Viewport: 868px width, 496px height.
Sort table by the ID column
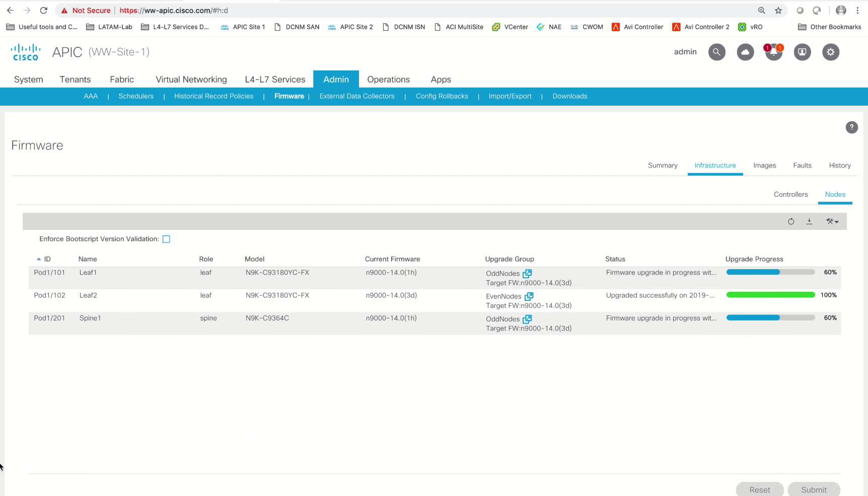tap(47, 259)
